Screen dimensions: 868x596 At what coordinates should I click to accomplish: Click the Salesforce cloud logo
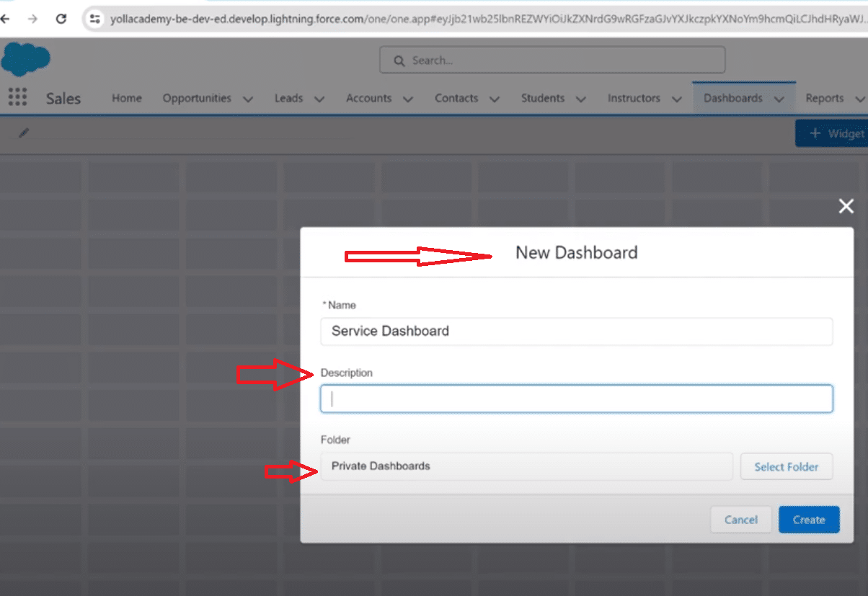coord(26,59)
